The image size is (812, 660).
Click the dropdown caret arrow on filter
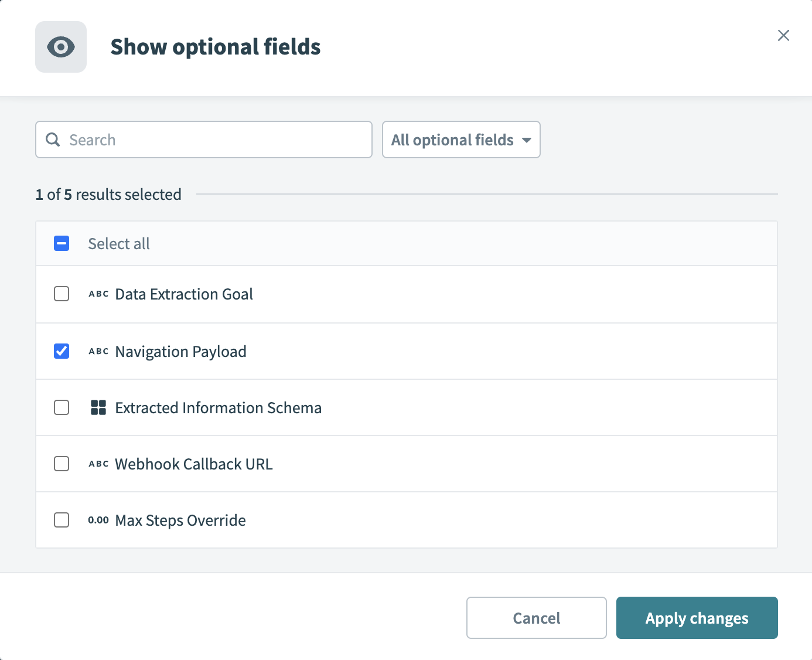[526, 140]
